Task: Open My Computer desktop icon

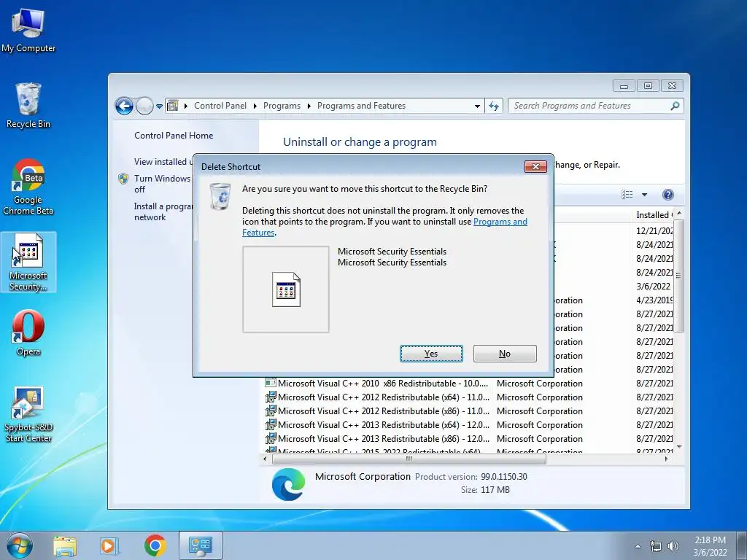Action: tap(28, 31)
